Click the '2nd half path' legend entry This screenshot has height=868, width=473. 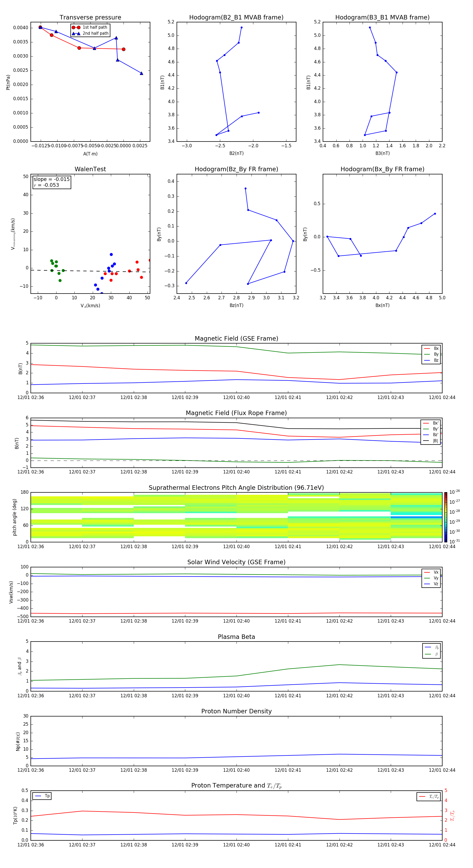90,33
